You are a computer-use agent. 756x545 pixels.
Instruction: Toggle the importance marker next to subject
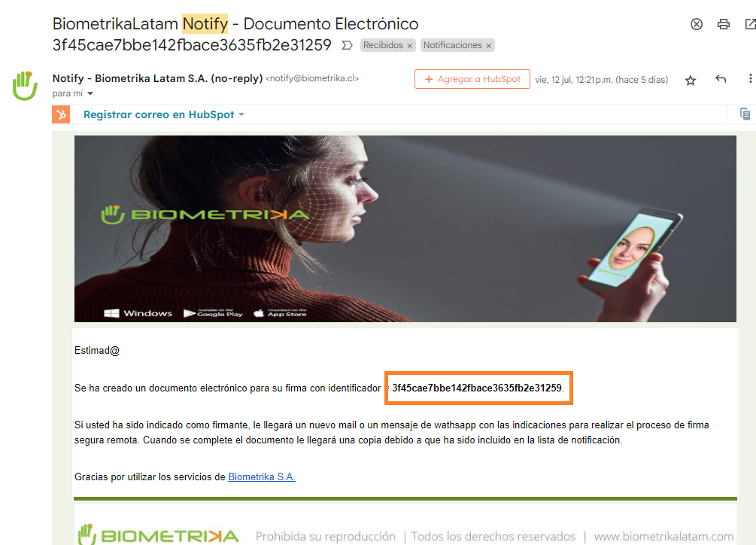[347, 45]
